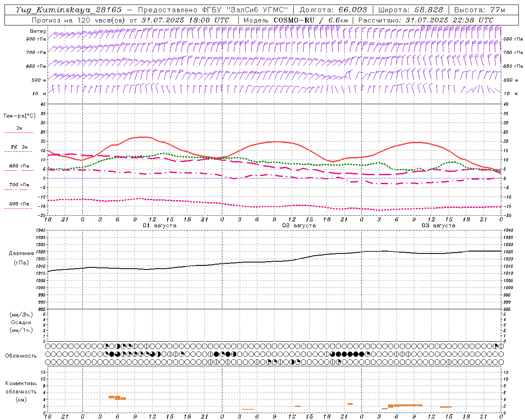Select the 'Широта: 58.828' value
This screenshot has width=525, height=420.
tap(411, 10)
